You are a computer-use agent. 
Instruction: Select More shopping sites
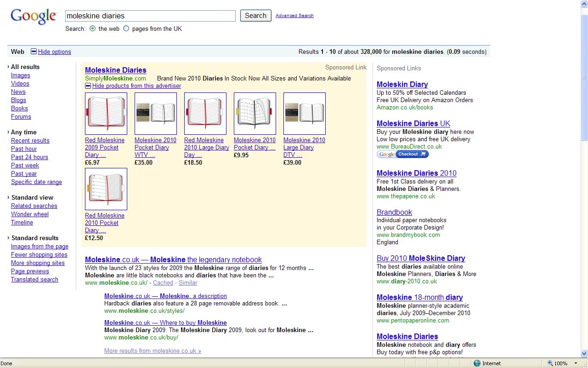point(38,263)
